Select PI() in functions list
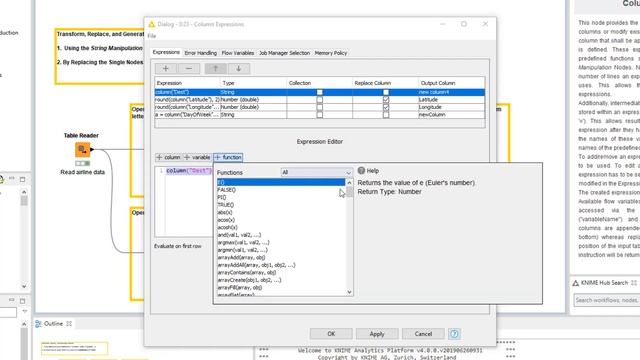The image size is (640, 360). pos(281,197)
